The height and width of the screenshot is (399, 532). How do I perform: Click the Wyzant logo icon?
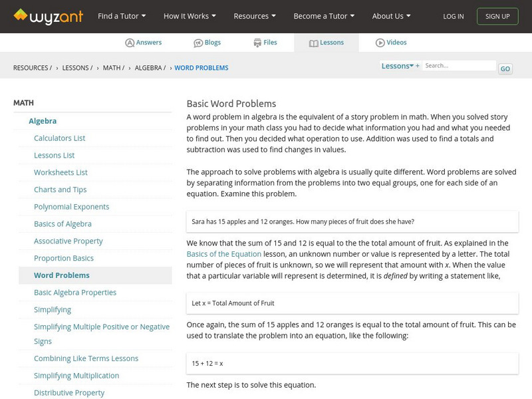pyautogui.click(x=21, y=15)
